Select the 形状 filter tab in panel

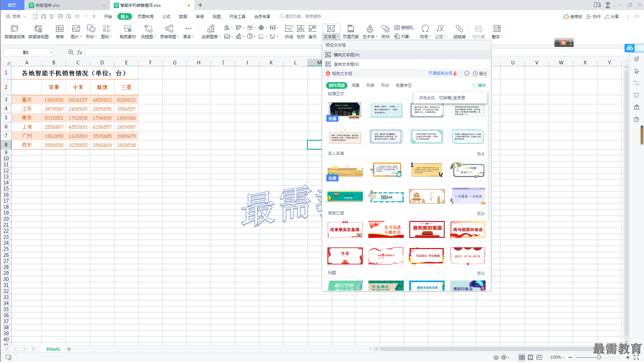pos(385,85)
